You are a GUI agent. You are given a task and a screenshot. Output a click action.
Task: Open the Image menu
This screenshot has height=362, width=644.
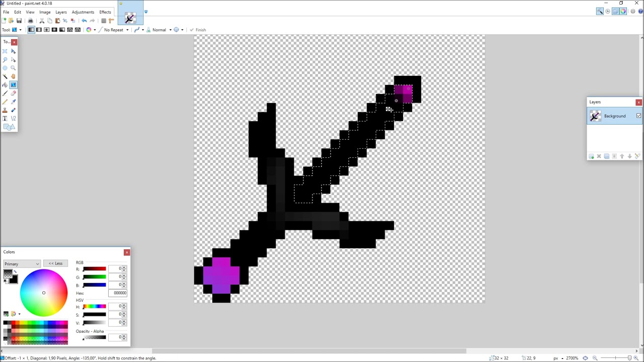[x=45, y=12]
